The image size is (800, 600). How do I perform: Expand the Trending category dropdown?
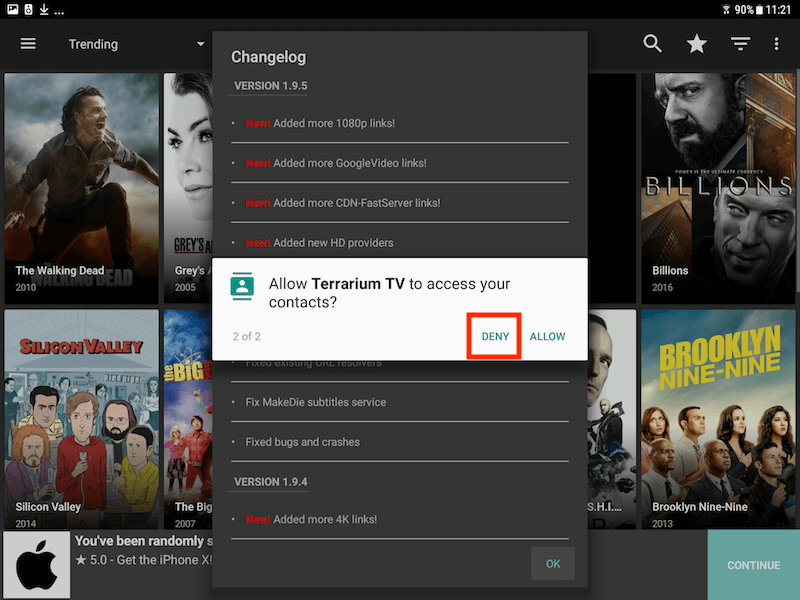pyautogui.click(x=137, y=44)
